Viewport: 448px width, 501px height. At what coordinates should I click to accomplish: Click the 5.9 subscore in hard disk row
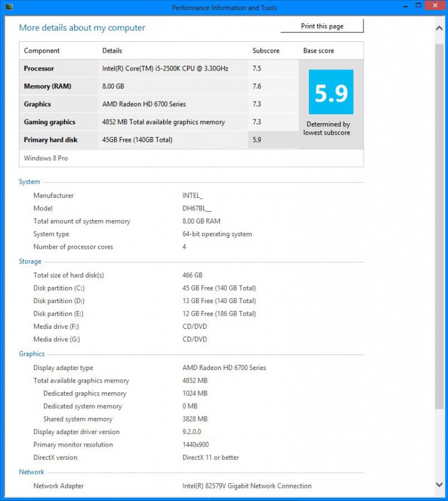(257, 140)
